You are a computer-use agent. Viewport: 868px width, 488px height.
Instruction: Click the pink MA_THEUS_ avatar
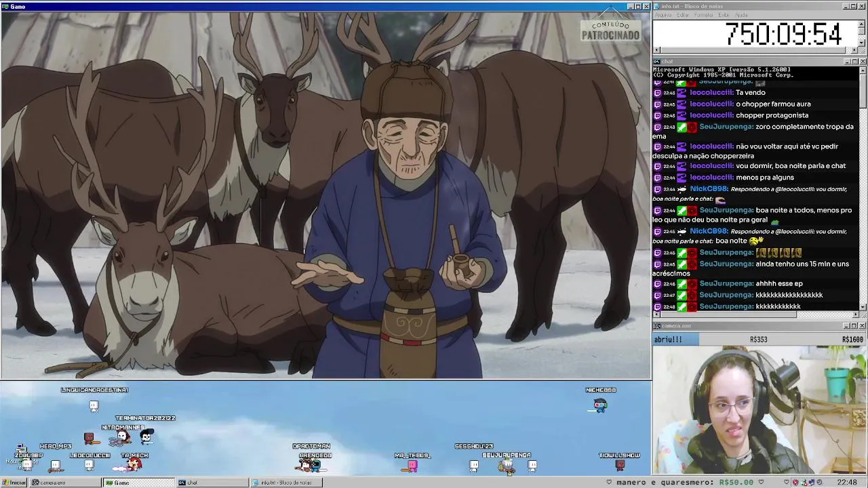point(412,465)
